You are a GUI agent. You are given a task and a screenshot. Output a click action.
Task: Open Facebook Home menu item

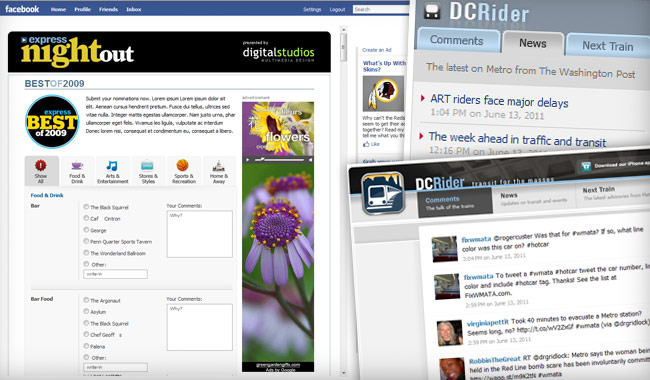(58, 9)
